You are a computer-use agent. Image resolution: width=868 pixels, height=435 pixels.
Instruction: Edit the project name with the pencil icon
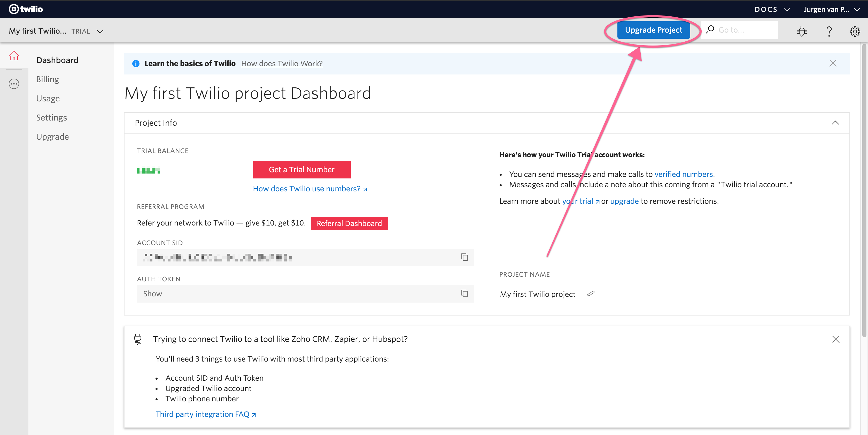pyautogui.click(x=590, y=294)
